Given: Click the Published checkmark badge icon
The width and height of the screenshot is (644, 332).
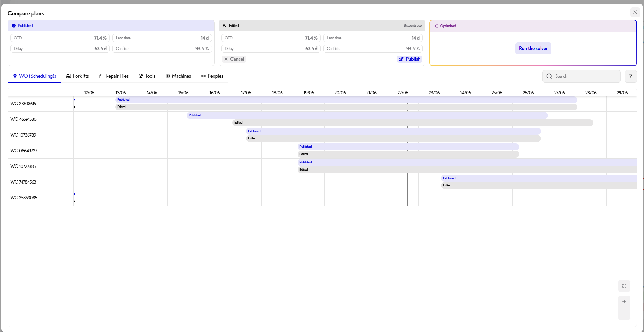Looking at the screenshot, I should pos(14,26).
